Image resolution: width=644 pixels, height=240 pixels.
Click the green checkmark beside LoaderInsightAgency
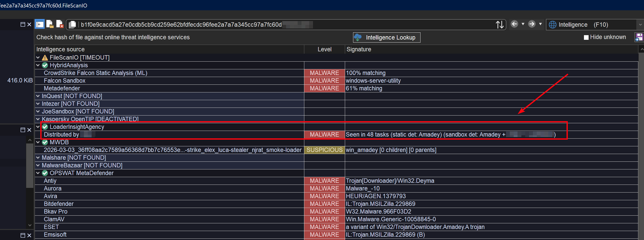pos(45,127)
